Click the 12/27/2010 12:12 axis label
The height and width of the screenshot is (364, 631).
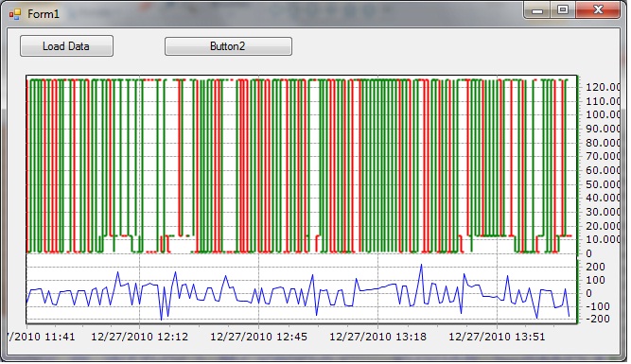click(139, 337)
